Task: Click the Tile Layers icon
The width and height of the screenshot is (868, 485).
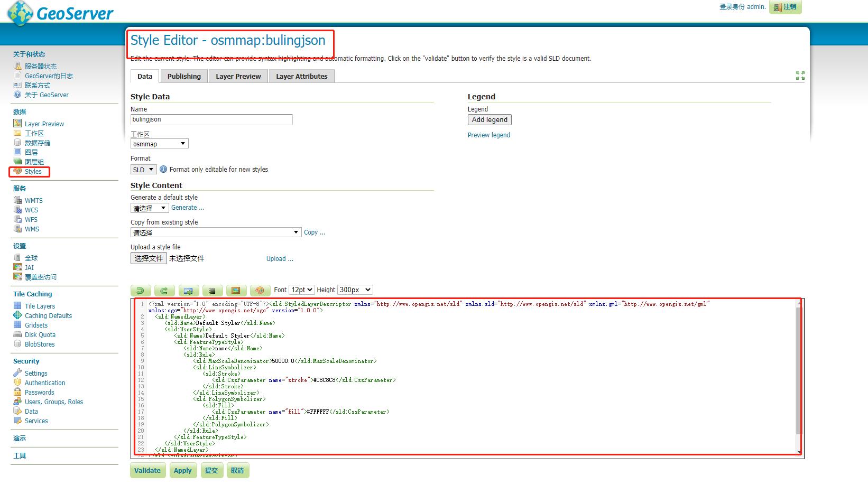Action: tap(17, 306)
